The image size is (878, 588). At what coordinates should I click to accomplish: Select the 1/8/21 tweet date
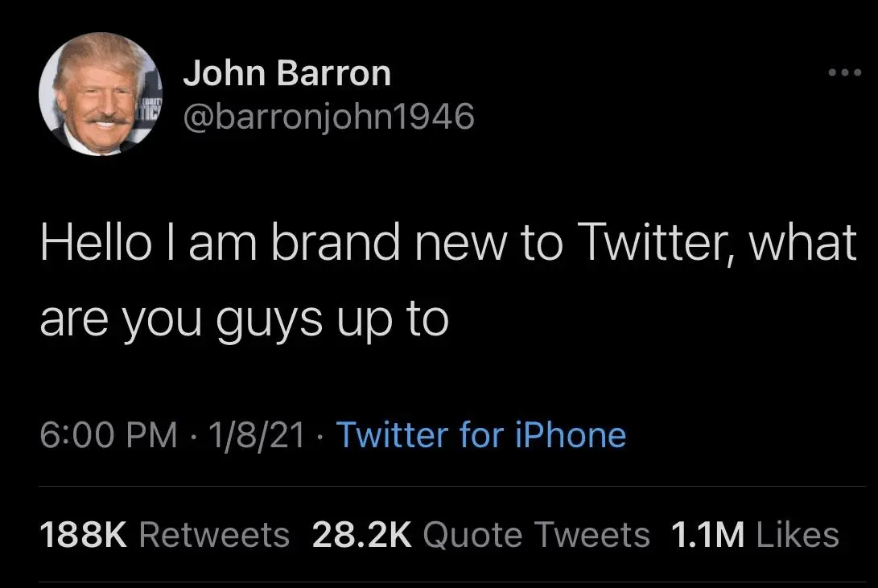(x=257, y=435)
